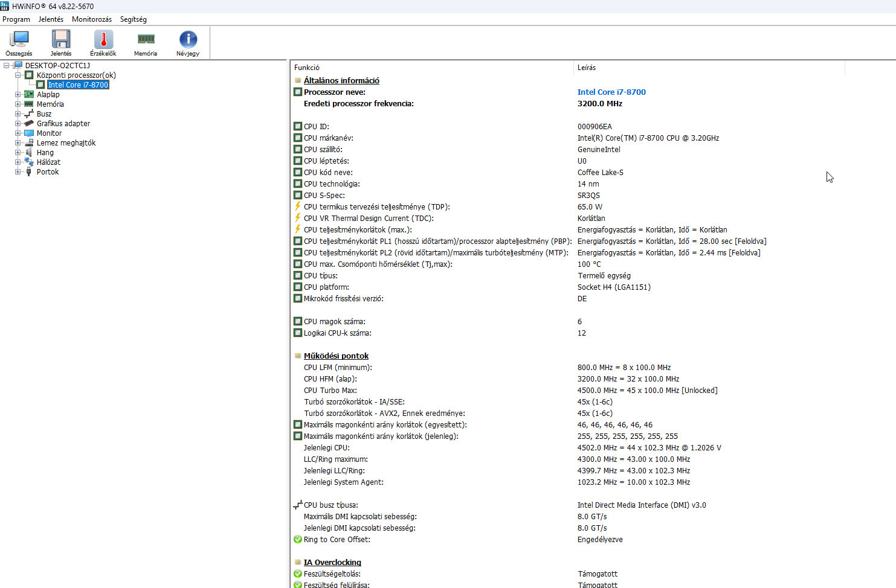Expand the Lemez meghajtók tree node
The width and height of the screenshot is (896, 588).
pos(19,142)
